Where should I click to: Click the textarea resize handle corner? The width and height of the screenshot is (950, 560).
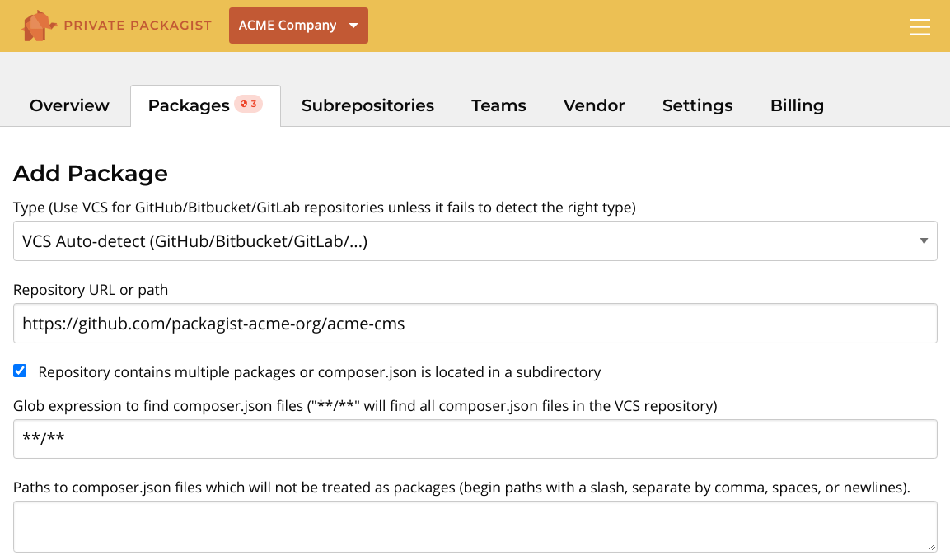(932, 546)
